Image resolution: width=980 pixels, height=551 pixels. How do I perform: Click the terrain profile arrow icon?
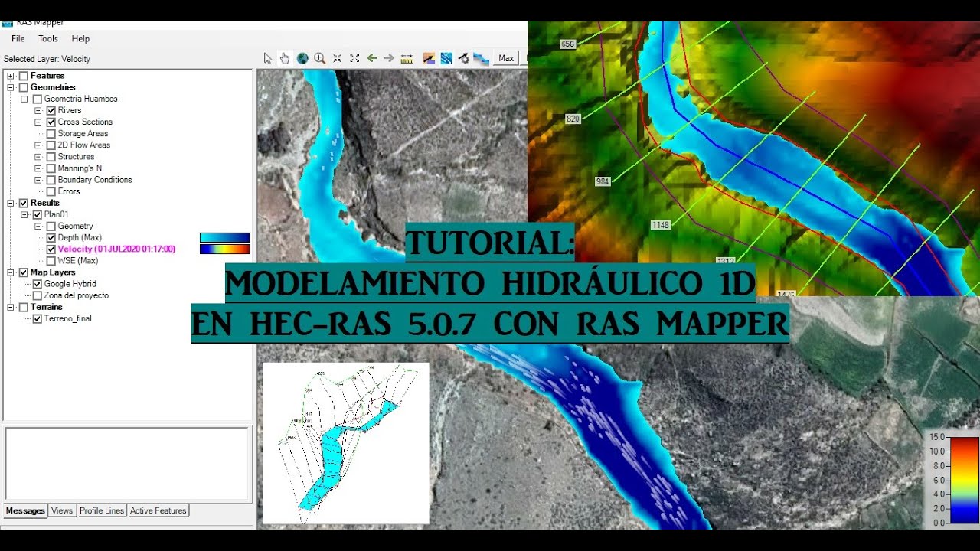pyautogui.click(x=429, y=58)
